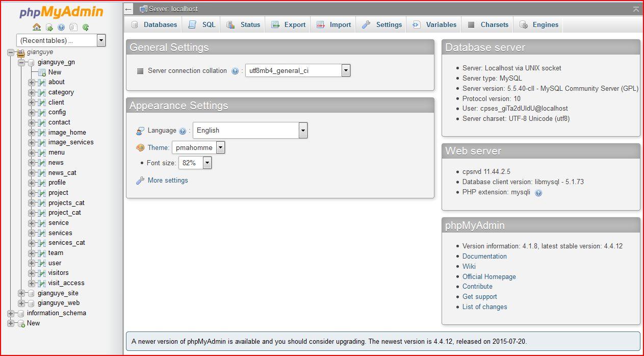This screenshot has height=356, width=644.
Task: Click the table icon beside profile
Action: point(42,183)
